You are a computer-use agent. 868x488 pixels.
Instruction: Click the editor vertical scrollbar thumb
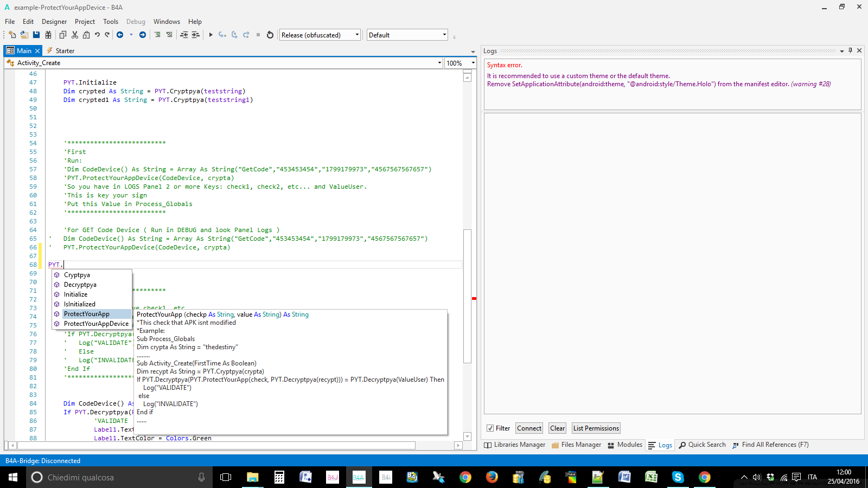click(x=467, y=297)
